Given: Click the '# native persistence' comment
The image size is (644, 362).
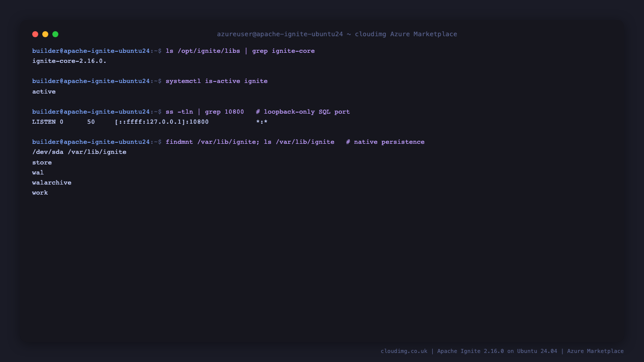Looking at the screenshot, I should pyautogui.click(x=385, y=142).
